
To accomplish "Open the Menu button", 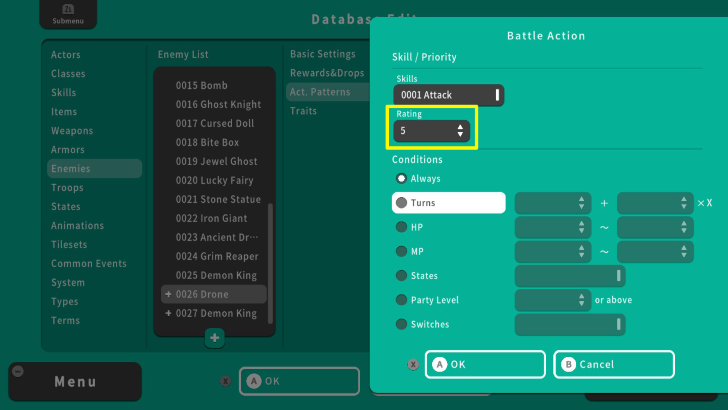I will [75, 382].
